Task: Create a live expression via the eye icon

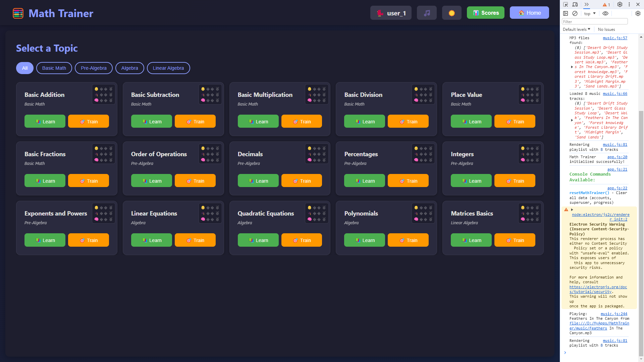Action: click(605, 13)
